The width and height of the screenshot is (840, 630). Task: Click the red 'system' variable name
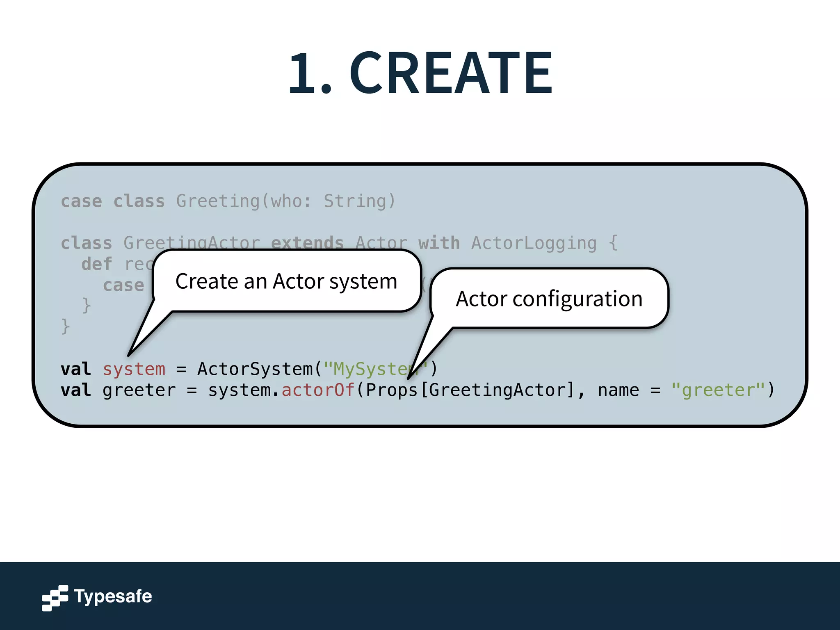134,369
